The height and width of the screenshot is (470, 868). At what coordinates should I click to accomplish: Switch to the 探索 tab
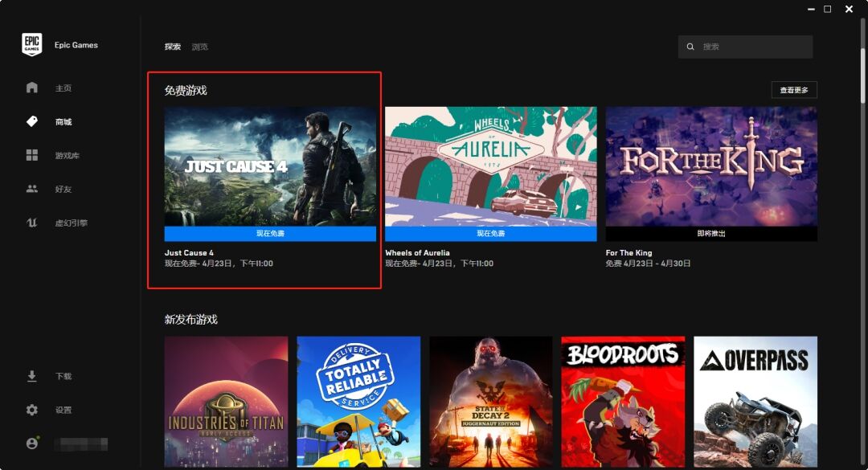[173, 47]
